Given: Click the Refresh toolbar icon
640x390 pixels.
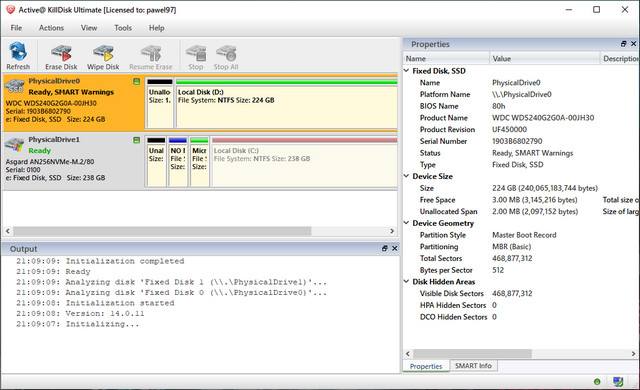Looking at the screenshot, I should (x=18, y=56).
